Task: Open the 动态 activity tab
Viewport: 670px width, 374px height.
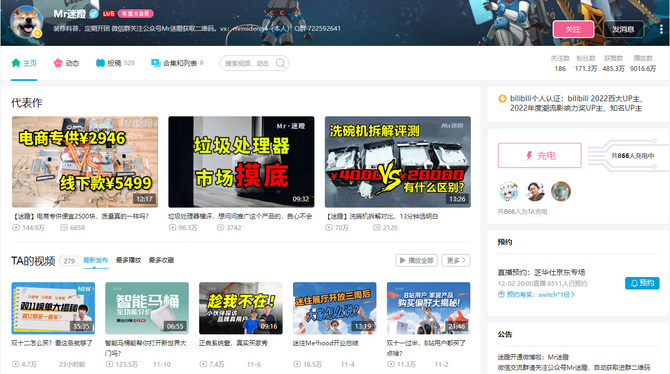Action: [x=66, y=63]
